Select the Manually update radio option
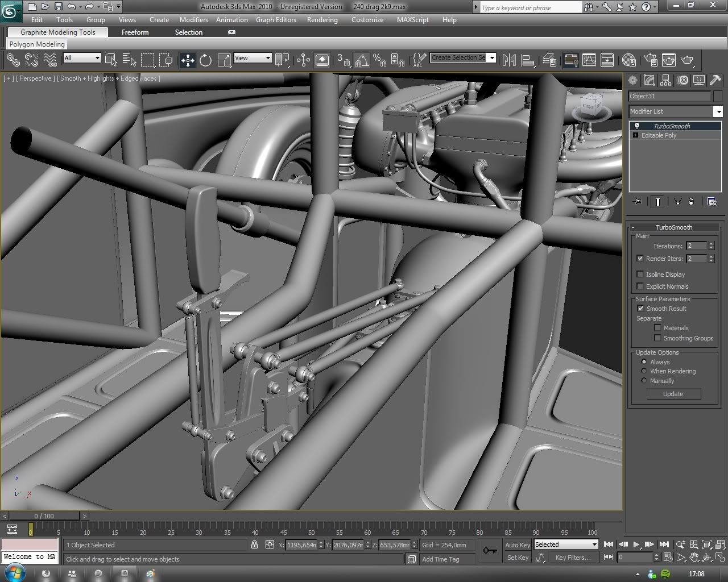The width and height of the screenshot is (728, 582). (x=644, y=381)
